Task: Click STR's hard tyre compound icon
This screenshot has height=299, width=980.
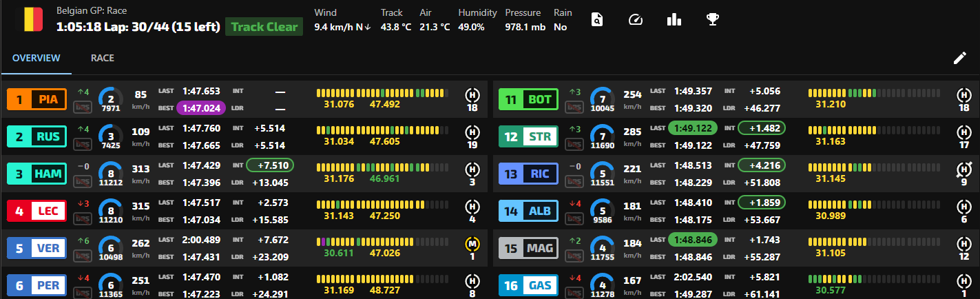Action: (x=964, y=131)
